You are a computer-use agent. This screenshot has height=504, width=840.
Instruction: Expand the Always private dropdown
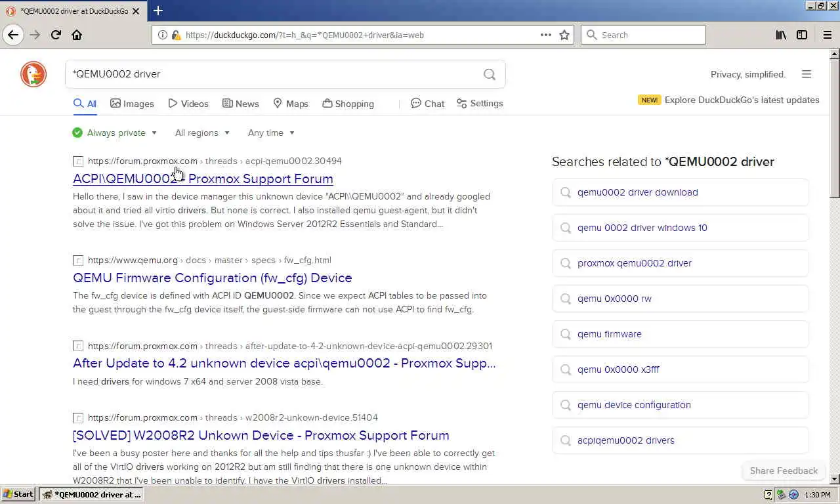point(115,133)
